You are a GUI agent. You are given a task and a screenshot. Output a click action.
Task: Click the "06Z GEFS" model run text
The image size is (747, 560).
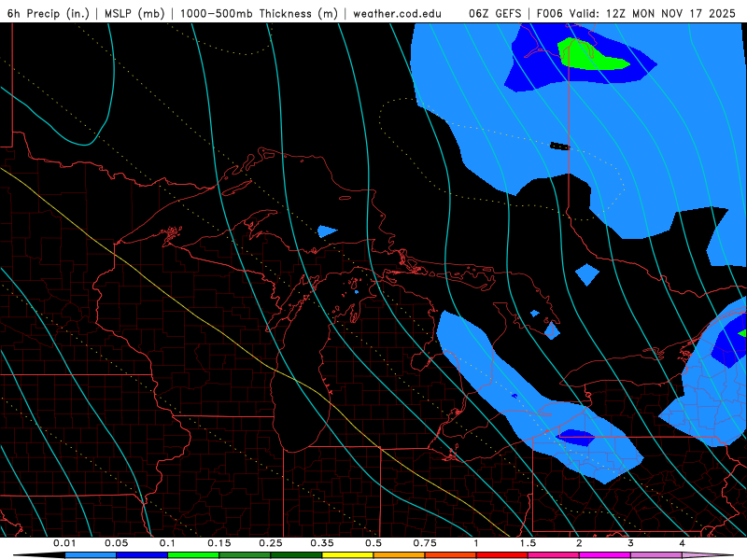(495, 13)
